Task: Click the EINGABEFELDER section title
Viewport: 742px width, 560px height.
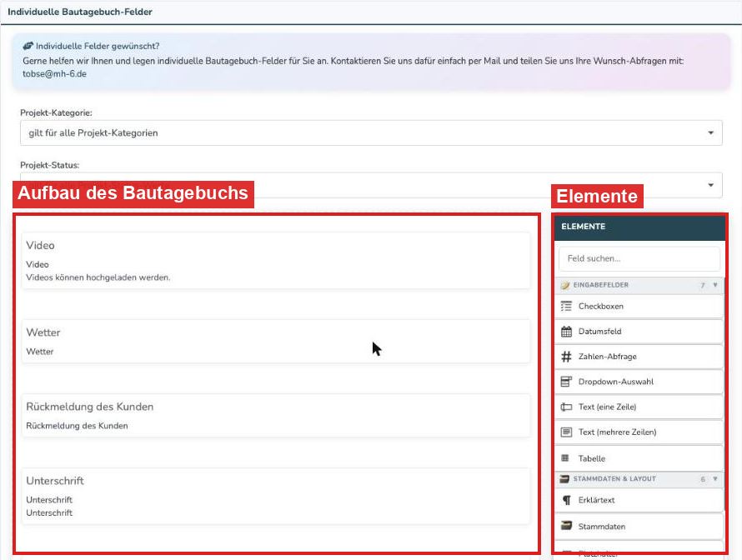Action: (x=600, y=285)
